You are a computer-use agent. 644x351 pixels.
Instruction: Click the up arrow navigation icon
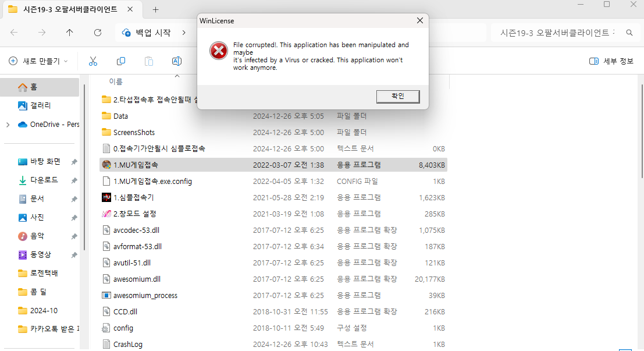70,33
